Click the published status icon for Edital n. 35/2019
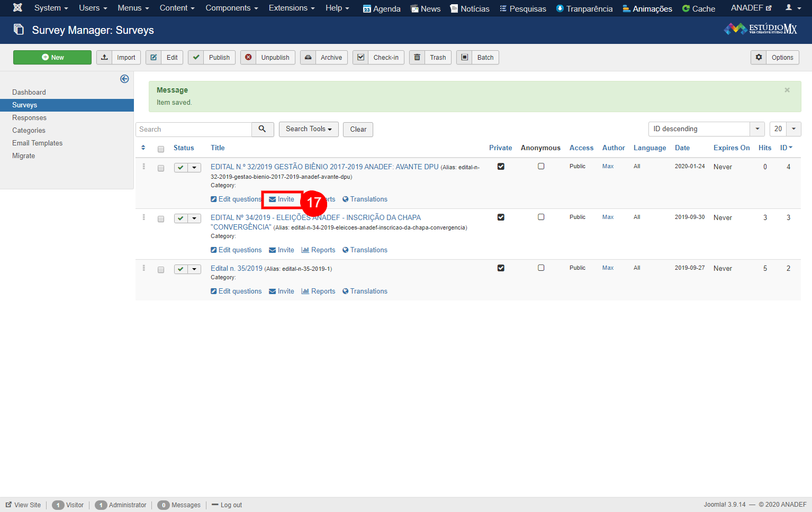The height and width of the screenshot is (512, 812). (x=181, y=269)
